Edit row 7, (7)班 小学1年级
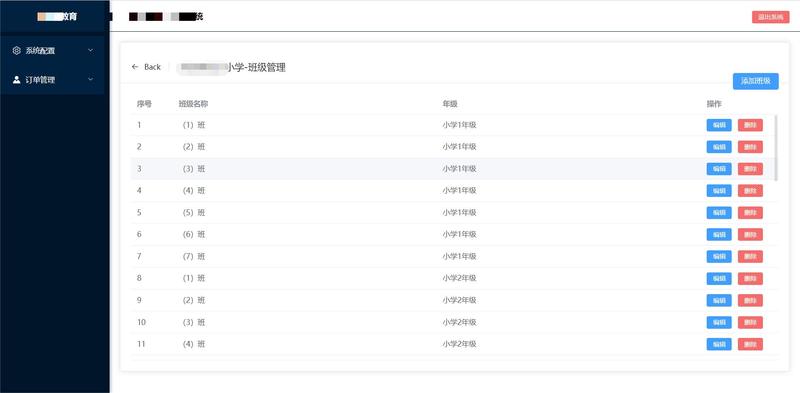 (x=719, y=257)
